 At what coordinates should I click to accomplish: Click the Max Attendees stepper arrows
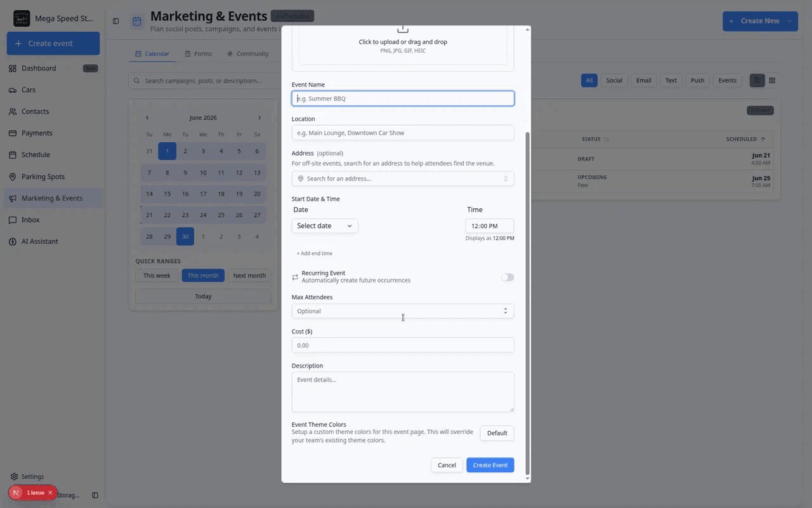tap(506, 311)
